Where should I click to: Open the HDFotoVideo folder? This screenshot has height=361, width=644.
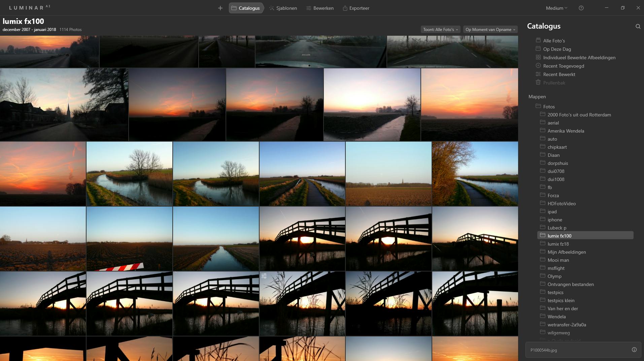click(562, 204)
